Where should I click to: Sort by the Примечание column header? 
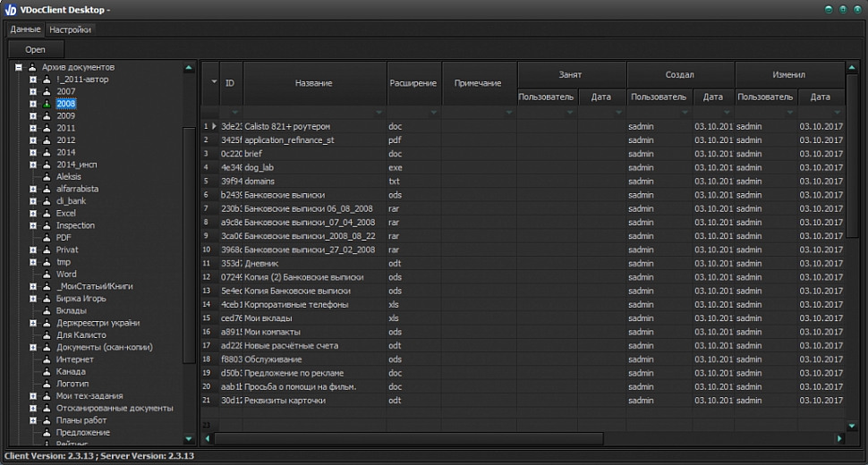(x=478, y=83)
